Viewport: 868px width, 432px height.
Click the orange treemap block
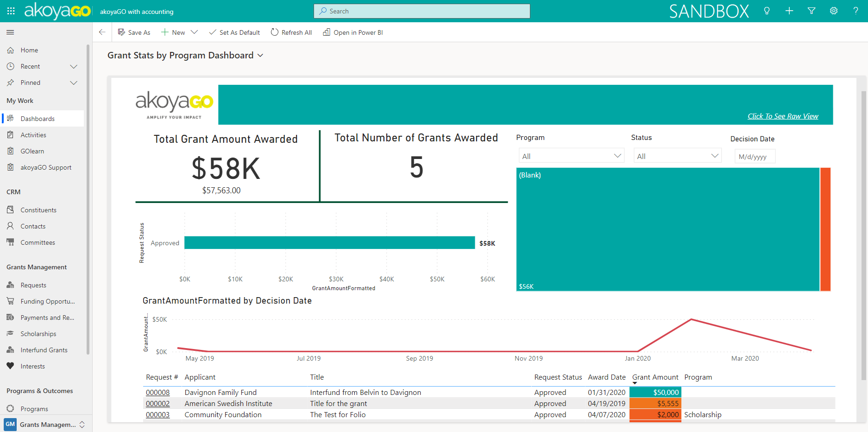[x=825, y=229]
